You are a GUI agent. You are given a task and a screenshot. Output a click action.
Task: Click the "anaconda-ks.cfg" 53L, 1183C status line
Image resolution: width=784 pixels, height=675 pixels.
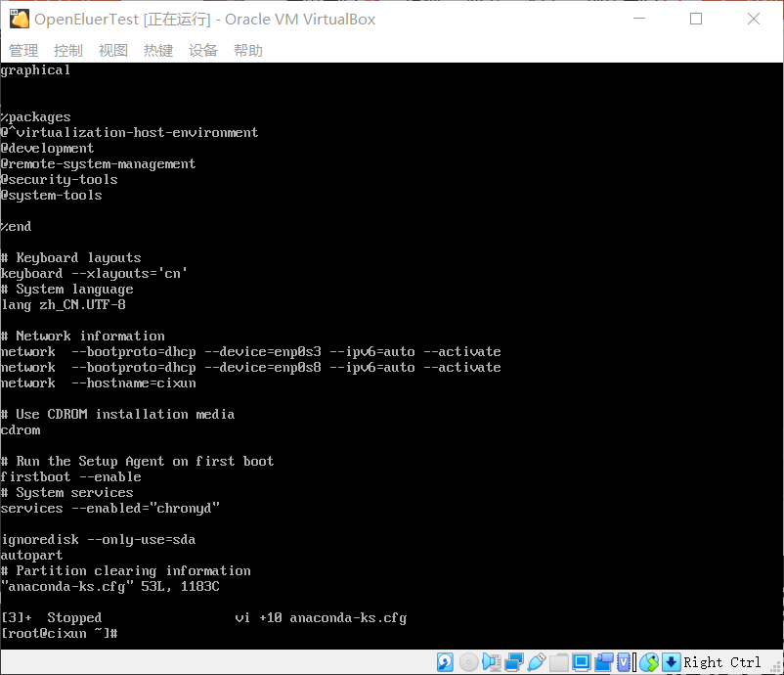[110, 586]
